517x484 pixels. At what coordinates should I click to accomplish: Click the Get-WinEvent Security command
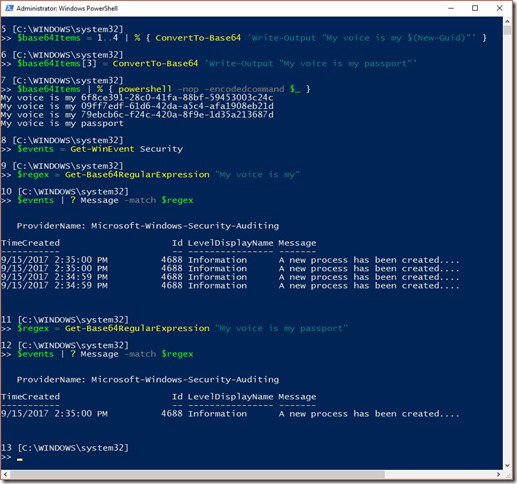click(x=126, y=149)
